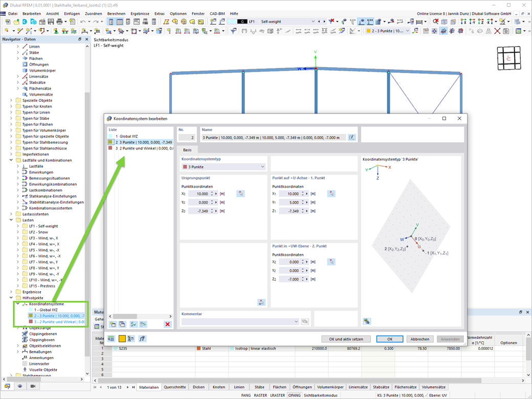
Task: Click Abbrechen button
Action: tap(419, 339)
